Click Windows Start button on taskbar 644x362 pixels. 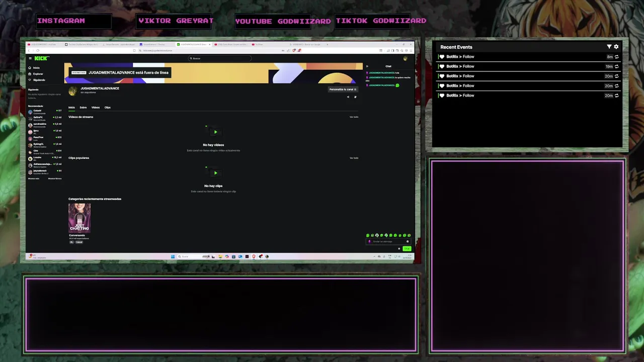(173, 256)
